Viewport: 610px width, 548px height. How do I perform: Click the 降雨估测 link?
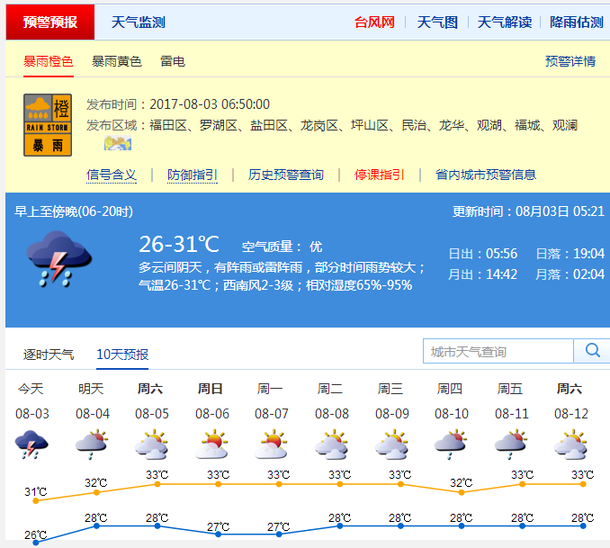[x=575, y=22]
